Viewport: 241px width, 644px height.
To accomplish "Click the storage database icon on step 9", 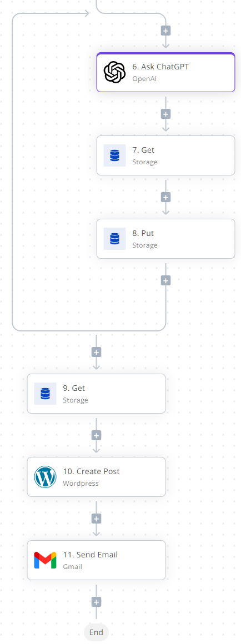I will (45, 394).
